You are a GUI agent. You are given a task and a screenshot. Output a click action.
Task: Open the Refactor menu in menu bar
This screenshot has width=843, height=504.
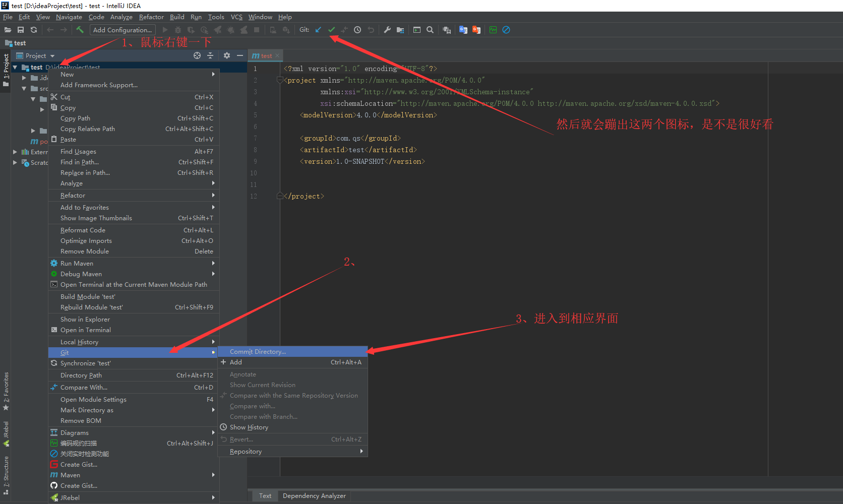tap(151, 17)
